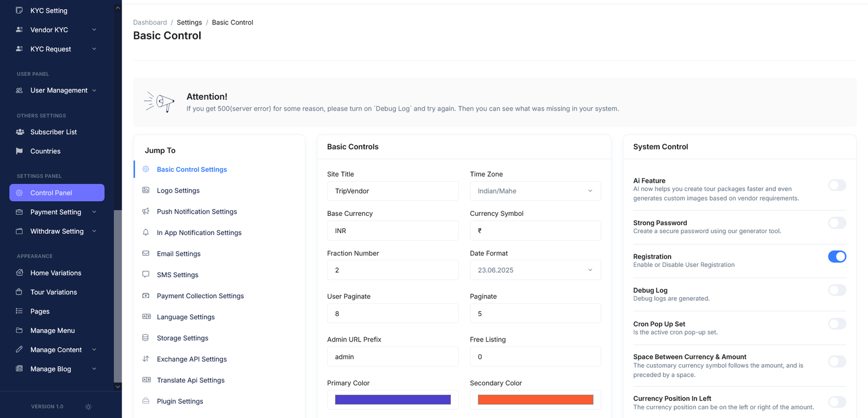Turn on the Debug Log switch
The image size is (868, 418).
click(x=837, y=290)
